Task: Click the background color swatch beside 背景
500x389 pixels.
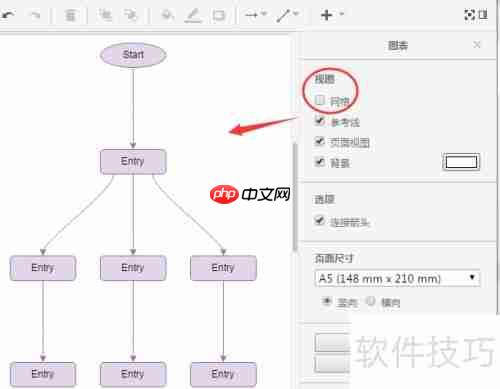Action: 461,162
